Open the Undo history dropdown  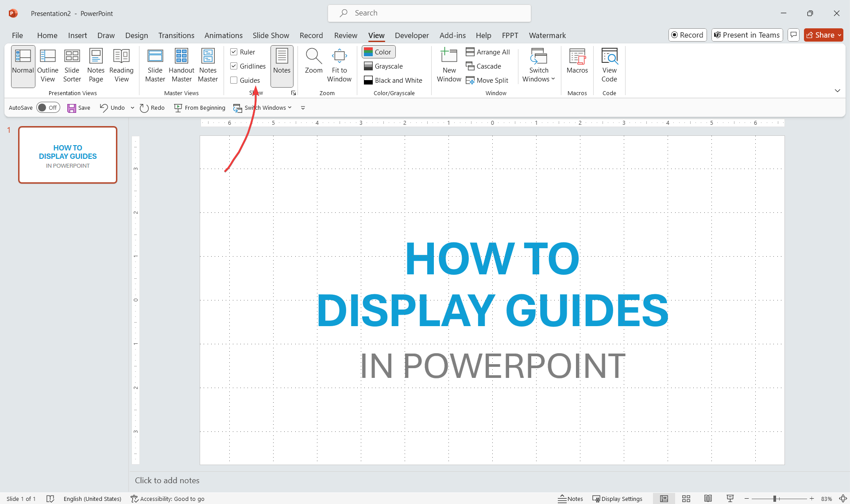coord(132,108)
